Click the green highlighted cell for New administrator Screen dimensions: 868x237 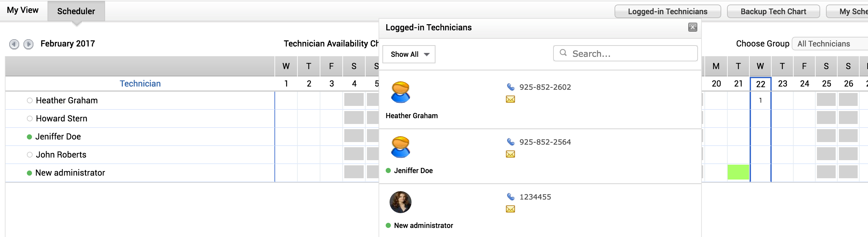[738, 172]
